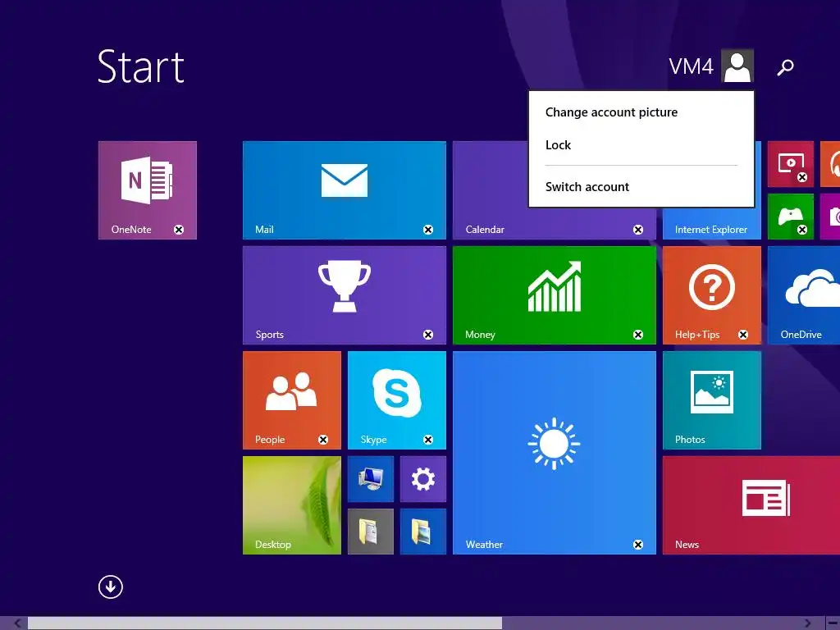Click the scrollbar right arrow
This screenshot has width=840, height=630.
pos(807,623)
